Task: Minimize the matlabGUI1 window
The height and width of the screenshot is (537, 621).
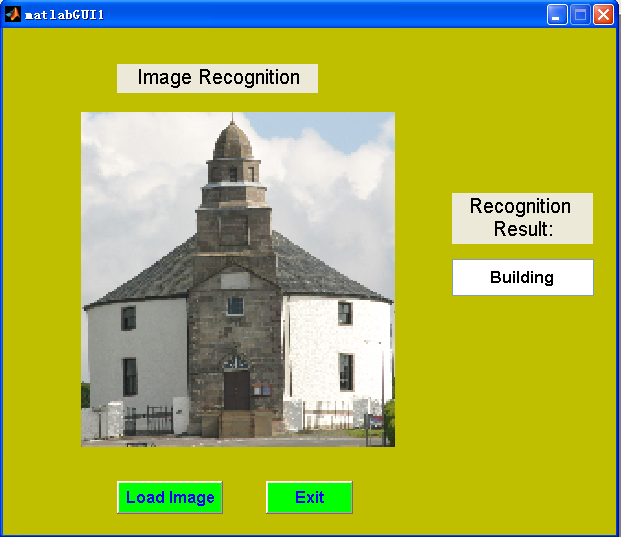Action: tap(557, 15)
